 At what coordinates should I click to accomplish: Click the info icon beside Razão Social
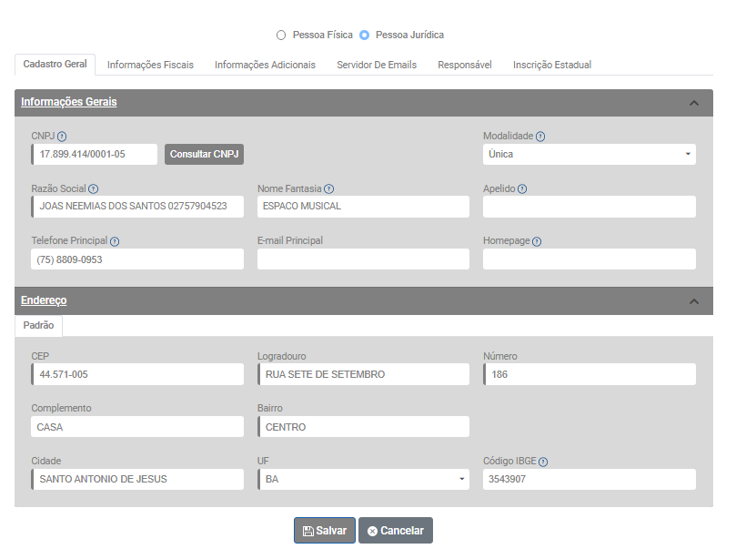[x=94, y=189]
